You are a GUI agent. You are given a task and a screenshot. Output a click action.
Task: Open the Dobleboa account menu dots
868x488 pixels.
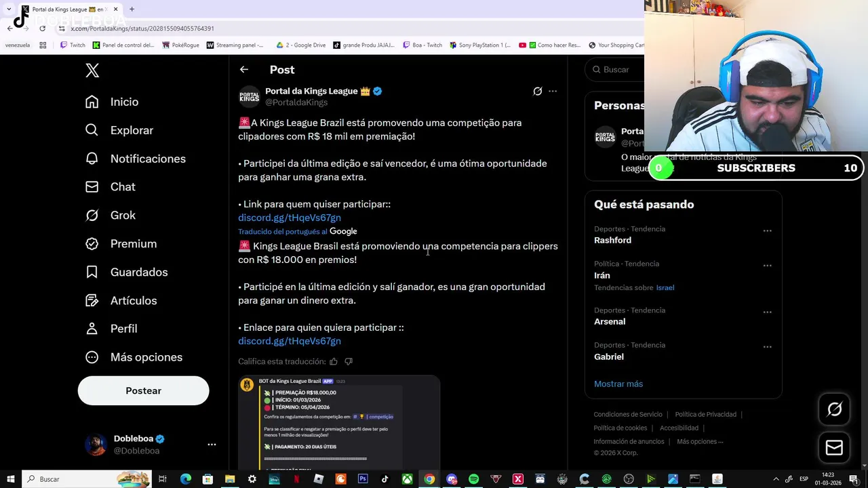(212, 445)
